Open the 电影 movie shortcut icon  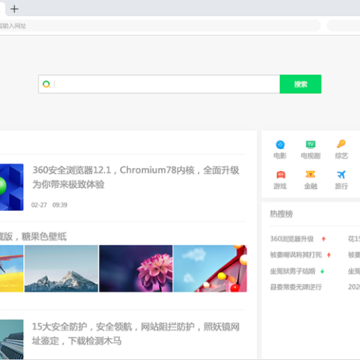click(280, 144)
